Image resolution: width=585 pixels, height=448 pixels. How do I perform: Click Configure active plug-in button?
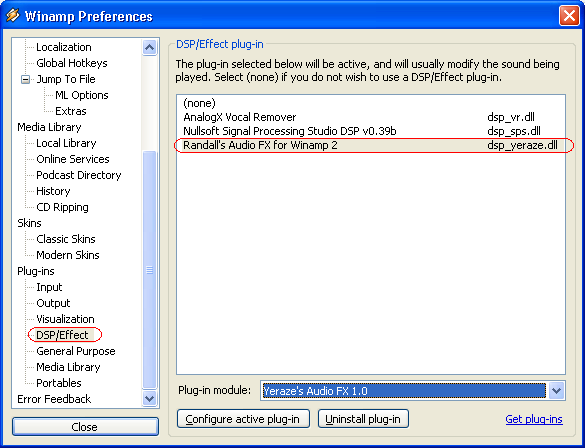[x=243, y=419]
